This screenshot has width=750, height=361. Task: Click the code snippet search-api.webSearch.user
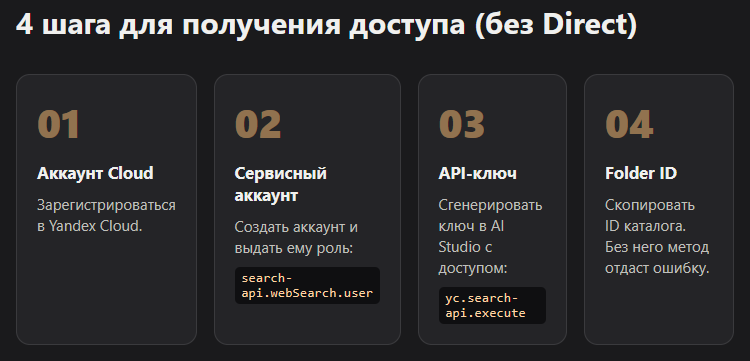[307, 285]
